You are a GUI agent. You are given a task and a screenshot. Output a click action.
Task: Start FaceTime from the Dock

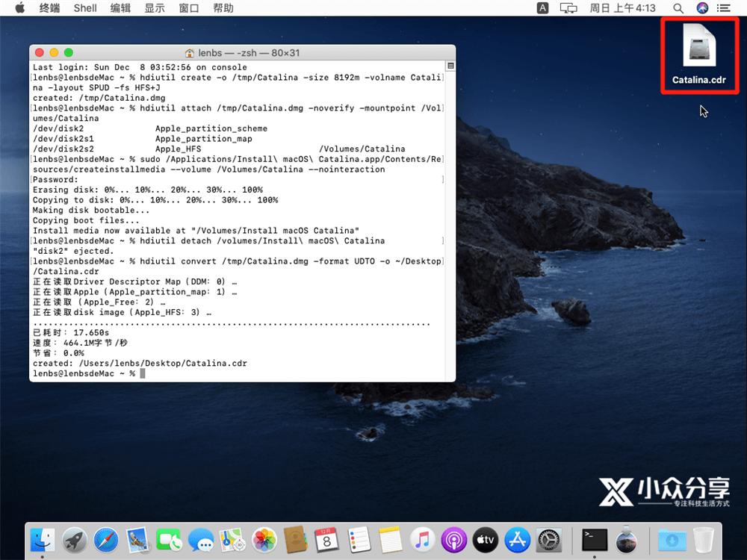[x=170, y=540]
